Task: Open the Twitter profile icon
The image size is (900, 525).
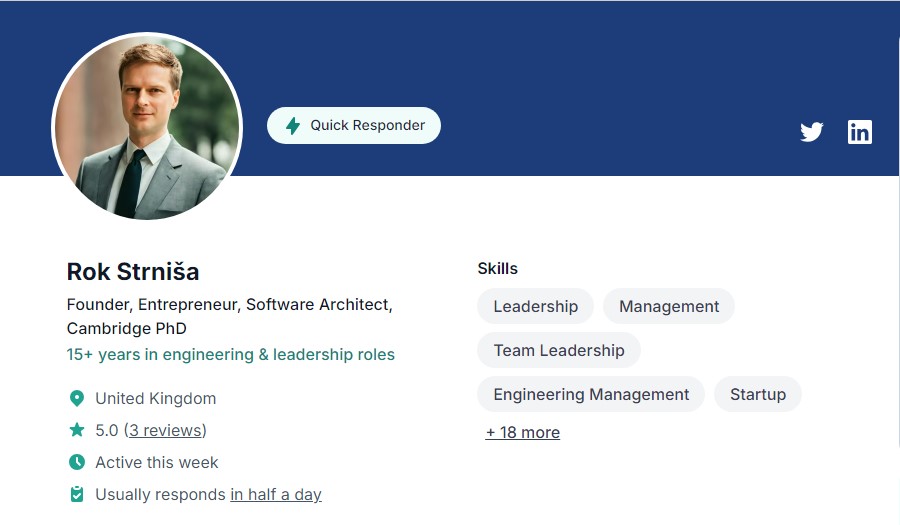Action: click(x=812, y=132)
